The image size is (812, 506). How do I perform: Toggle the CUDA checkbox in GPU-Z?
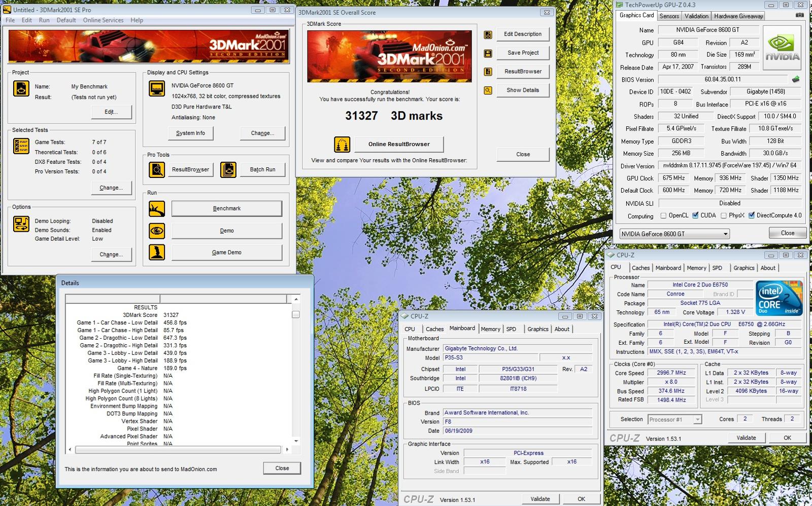pyautogui.click(x=695, y=215)
